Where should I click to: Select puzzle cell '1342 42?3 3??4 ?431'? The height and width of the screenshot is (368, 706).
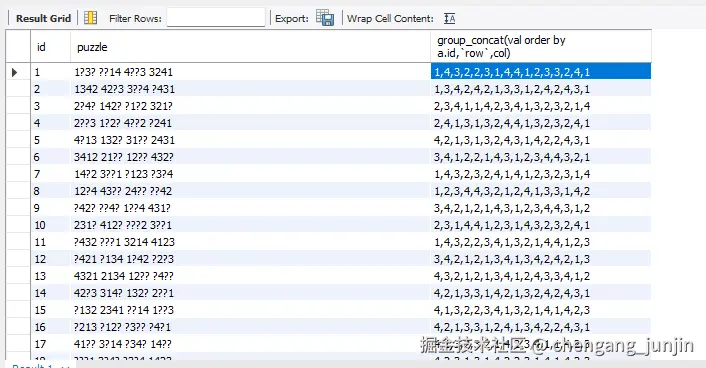pyautogui.click(x=250, y=89)
